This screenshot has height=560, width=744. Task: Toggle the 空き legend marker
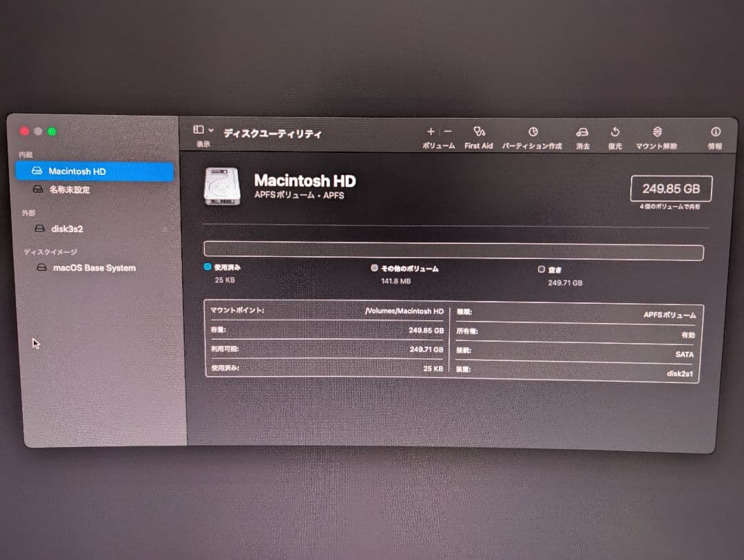pyautogui.click(x=542, y=269)
